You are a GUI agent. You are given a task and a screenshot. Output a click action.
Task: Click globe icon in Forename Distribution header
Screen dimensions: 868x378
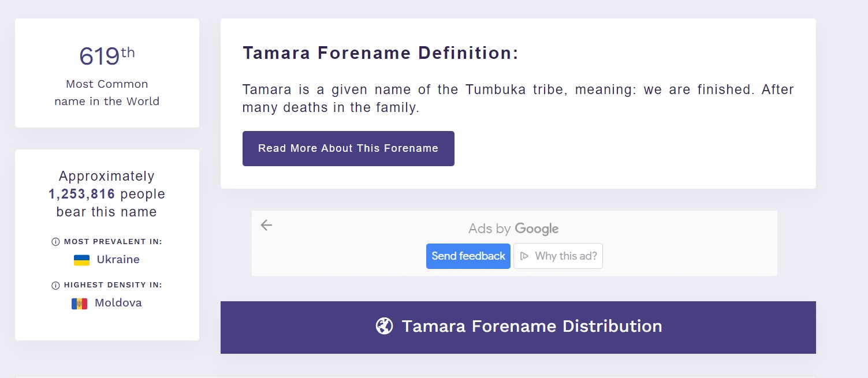click(384, 327)
